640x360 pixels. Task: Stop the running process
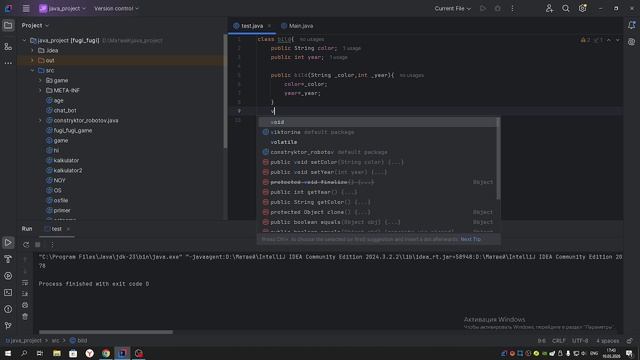pos(38,244)
